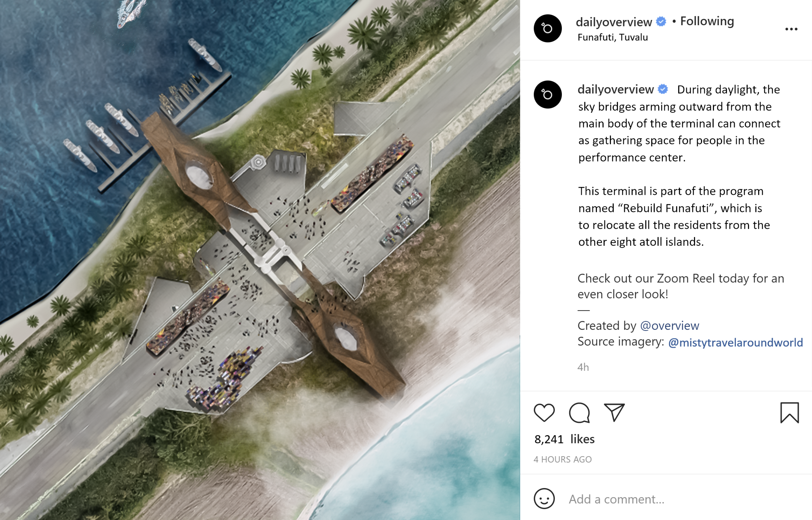Share post using paper plane icon

pos(614,412)
